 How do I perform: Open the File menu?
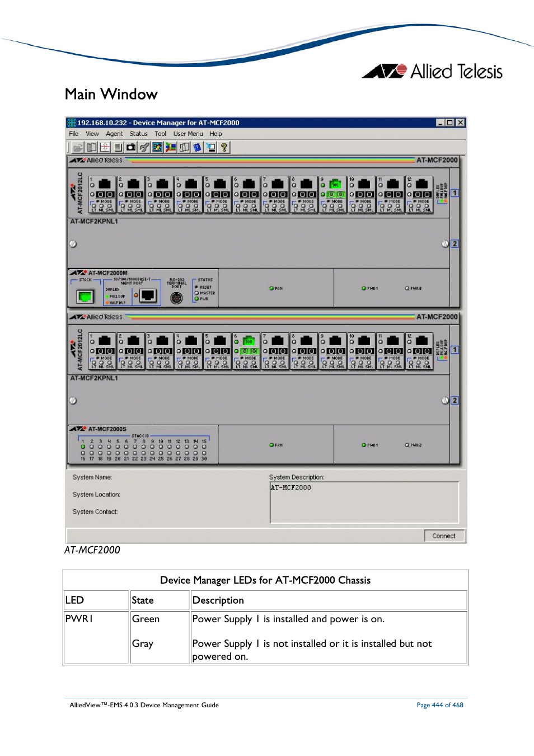click(x=74, y=134)
